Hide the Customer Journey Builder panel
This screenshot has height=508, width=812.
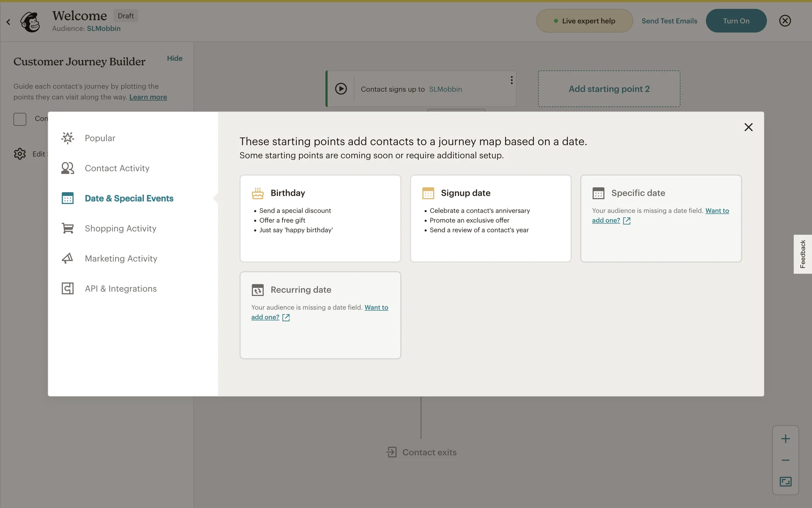pos(174,58)
